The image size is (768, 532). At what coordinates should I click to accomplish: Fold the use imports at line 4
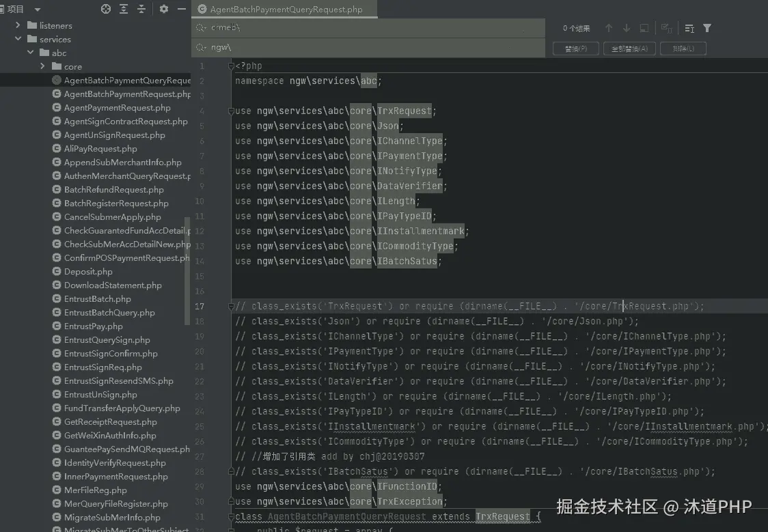(x=231, y=111)
